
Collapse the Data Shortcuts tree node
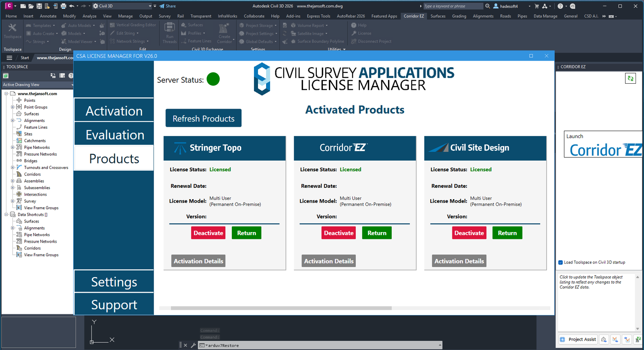point(6,214)
